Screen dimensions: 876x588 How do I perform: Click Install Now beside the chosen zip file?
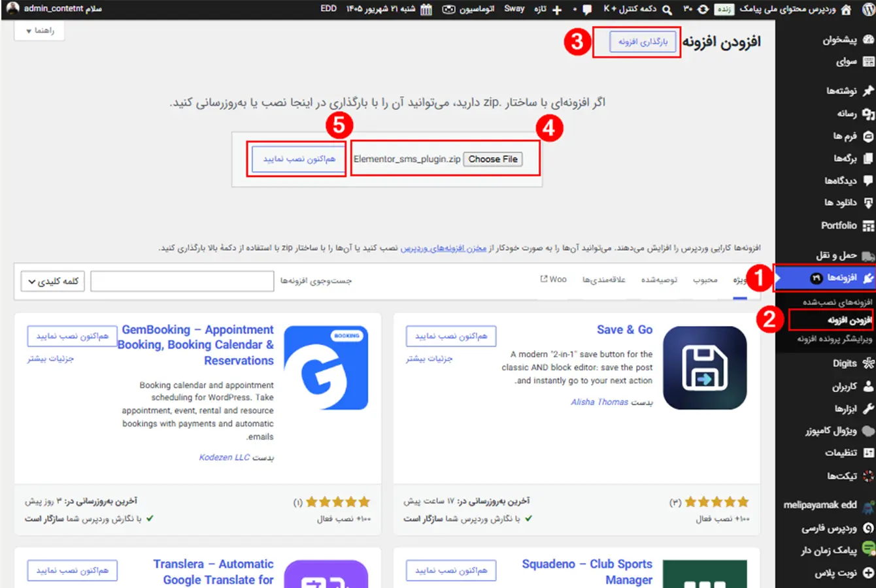(299, 159)
